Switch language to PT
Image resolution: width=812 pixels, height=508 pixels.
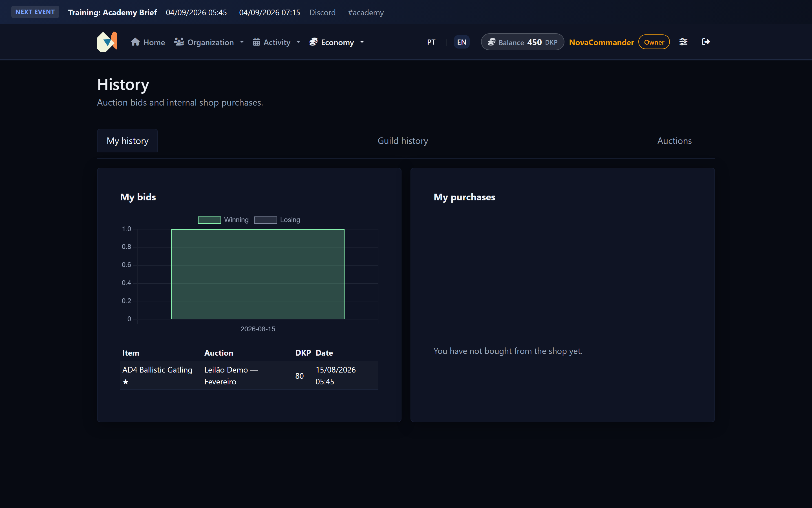coord(431,42)
